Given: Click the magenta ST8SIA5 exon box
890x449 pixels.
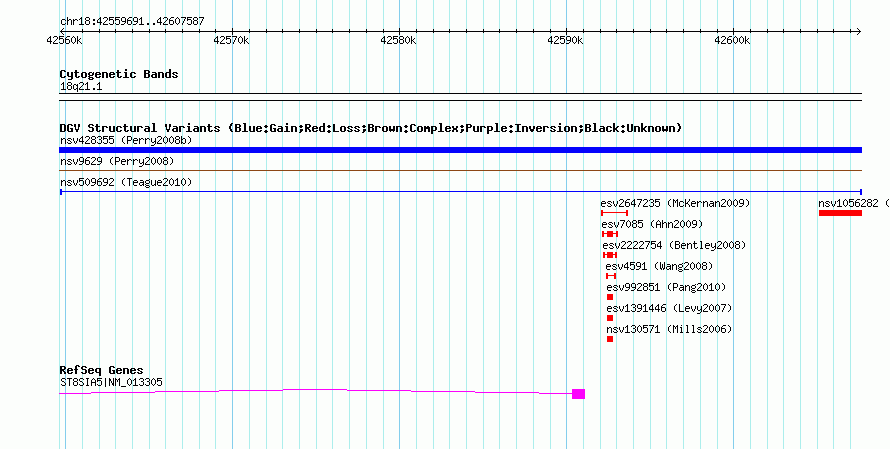Looking at the screenshot, I should pyautogui.click(x=578, y=394).
